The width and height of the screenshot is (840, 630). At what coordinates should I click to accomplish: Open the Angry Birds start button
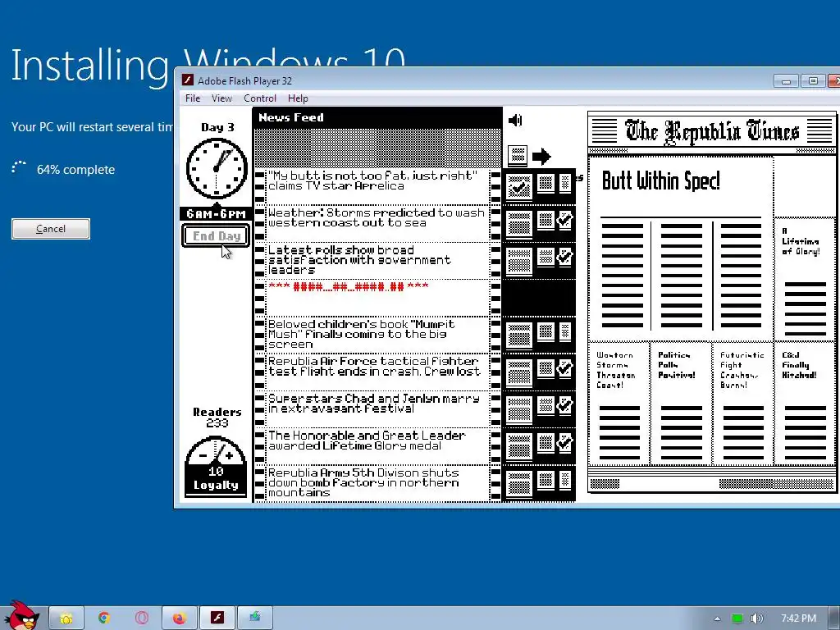click(21, 615)
